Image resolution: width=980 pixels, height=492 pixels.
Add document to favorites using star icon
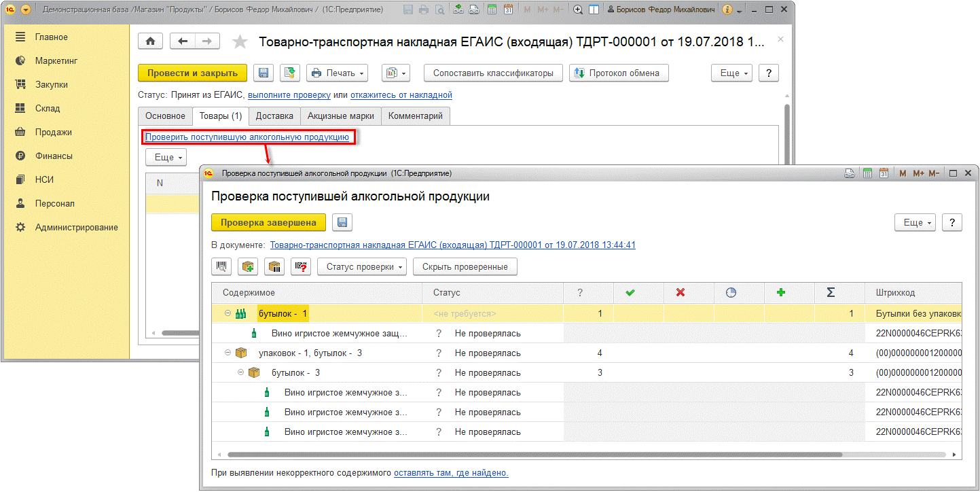point(240,41)
